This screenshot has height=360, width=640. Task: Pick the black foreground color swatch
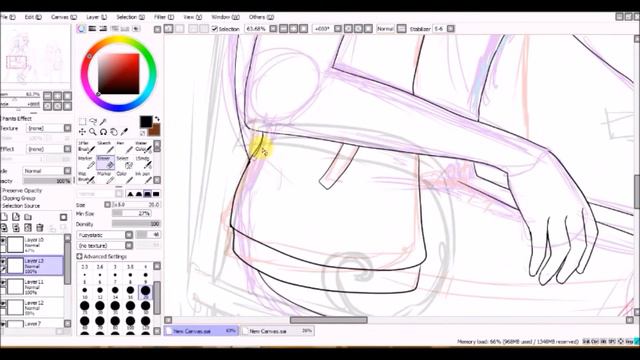(x=146, y=122)
